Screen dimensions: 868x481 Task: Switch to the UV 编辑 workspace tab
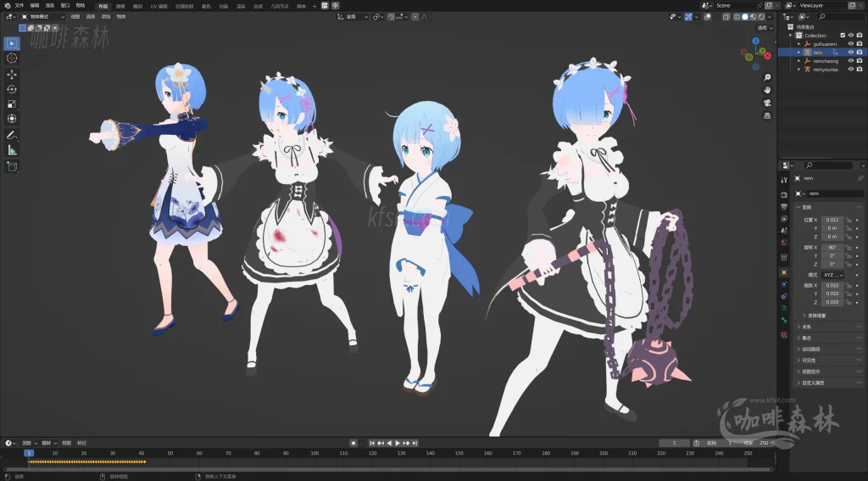159,6
